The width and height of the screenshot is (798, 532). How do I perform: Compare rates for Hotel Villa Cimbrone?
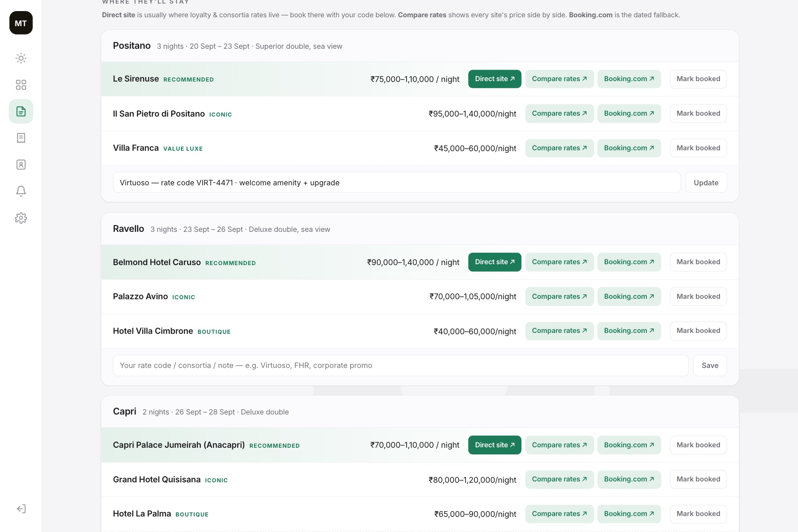coord(559,331)
